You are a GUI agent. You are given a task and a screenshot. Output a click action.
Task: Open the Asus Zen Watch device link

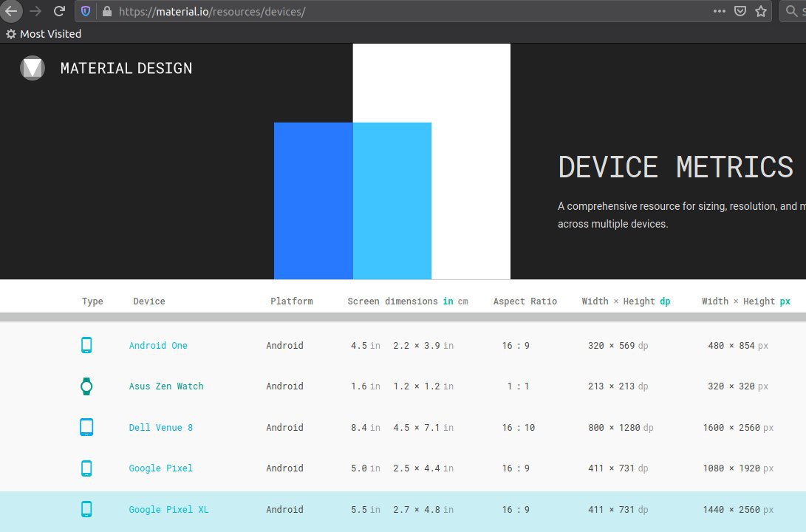click(166, 386)
